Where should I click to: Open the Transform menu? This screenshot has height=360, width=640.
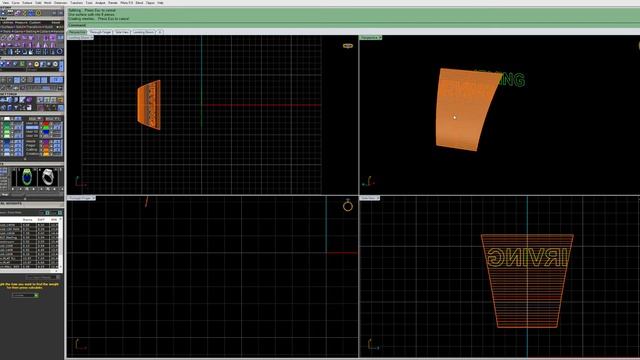click(x=76, y=2)
